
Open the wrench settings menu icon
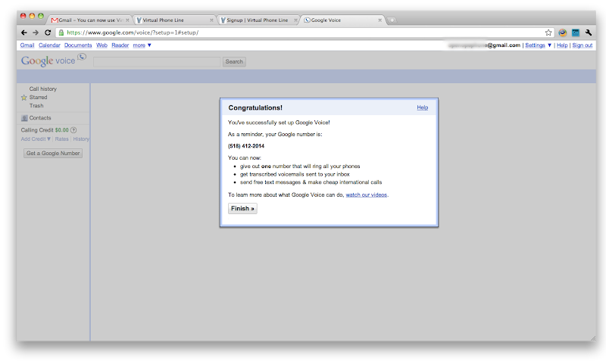click(589, 33)
